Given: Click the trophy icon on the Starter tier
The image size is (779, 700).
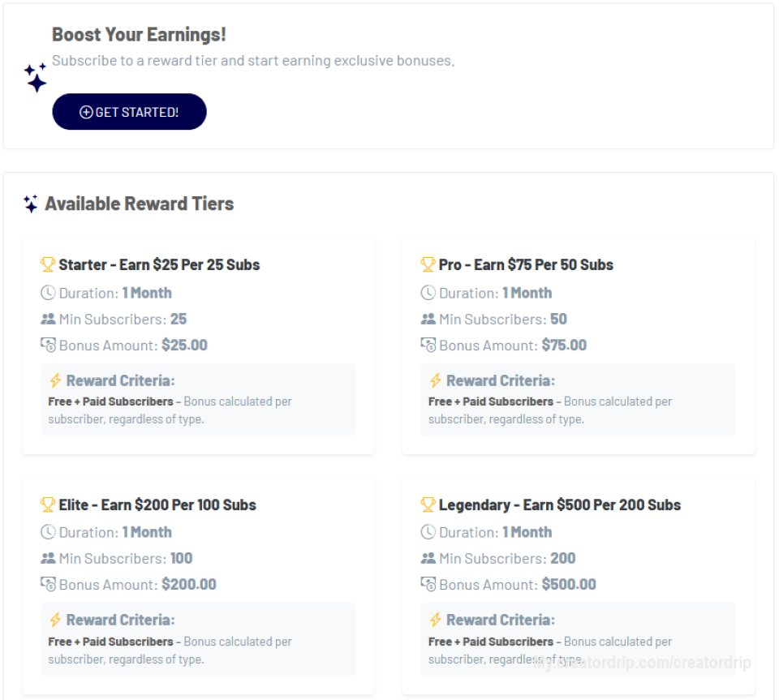Looking at the screenshot, I should (47, 264).
